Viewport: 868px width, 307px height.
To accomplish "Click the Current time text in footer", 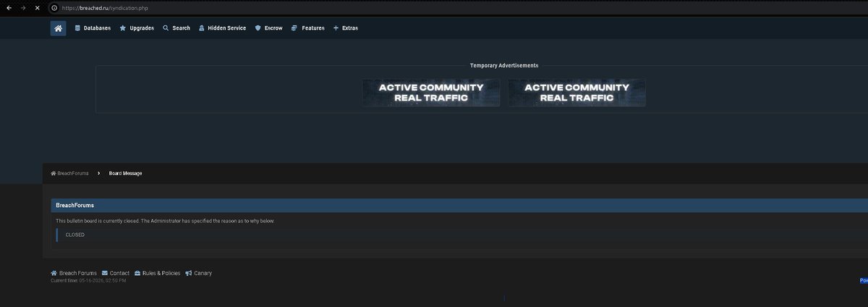I will (88, 280).
